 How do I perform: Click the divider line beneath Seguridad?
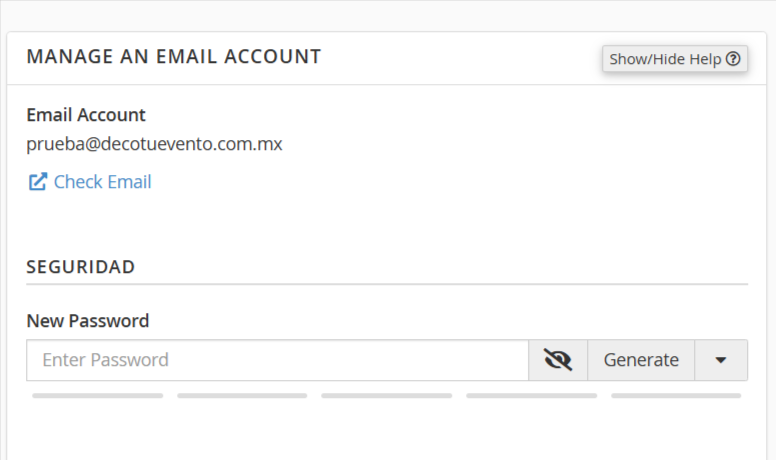(x=387, y=285)
